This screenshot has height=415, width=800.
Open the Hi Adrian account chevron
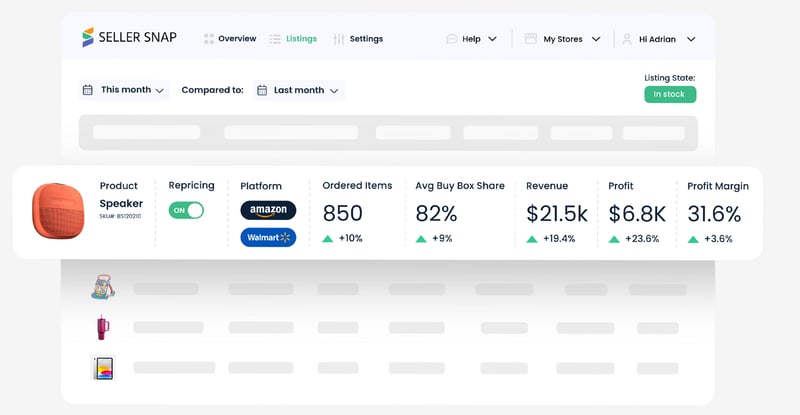click(691, 39)
